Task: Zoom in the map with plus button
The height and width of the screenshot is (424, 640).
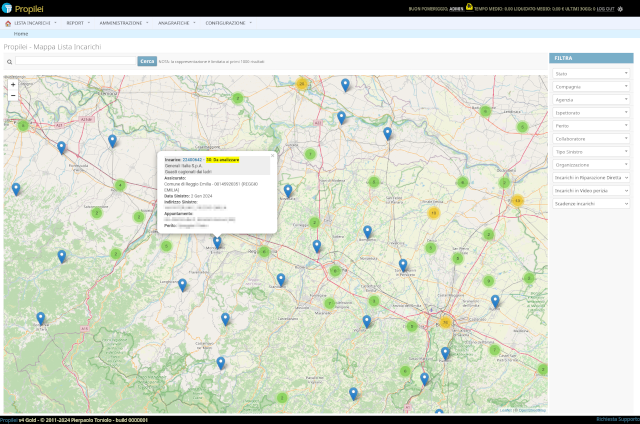Action: tap(13, 84)
